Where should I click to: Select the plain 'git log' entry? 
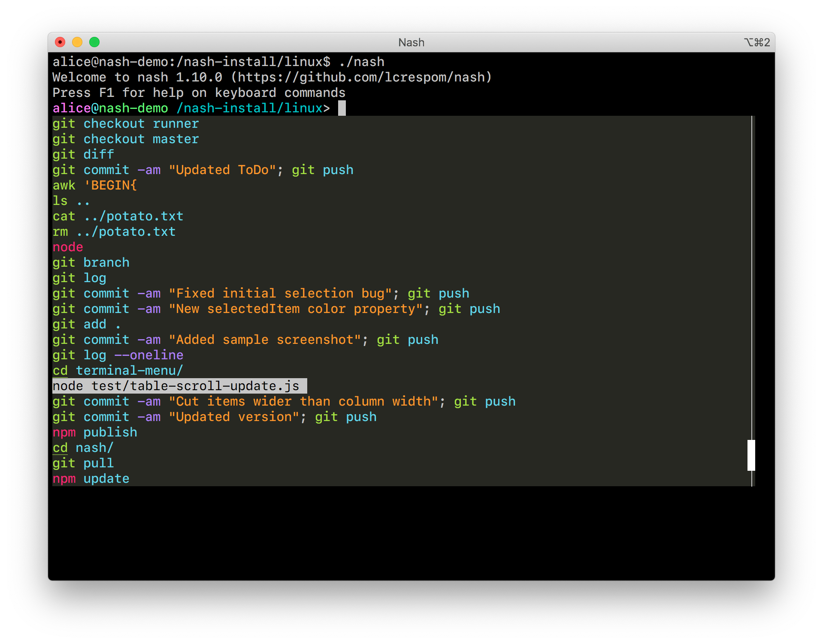(x=79, y=278)
